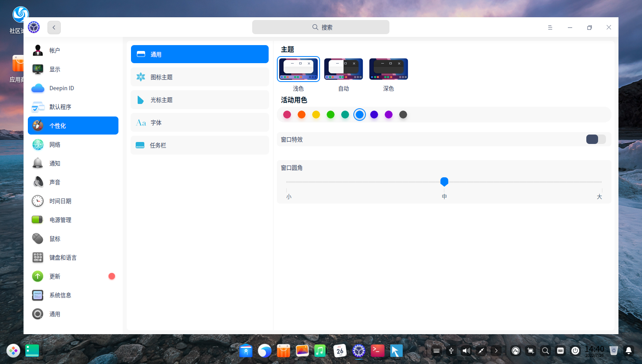Expand the dock tray arrow

[x=496, y=351]
